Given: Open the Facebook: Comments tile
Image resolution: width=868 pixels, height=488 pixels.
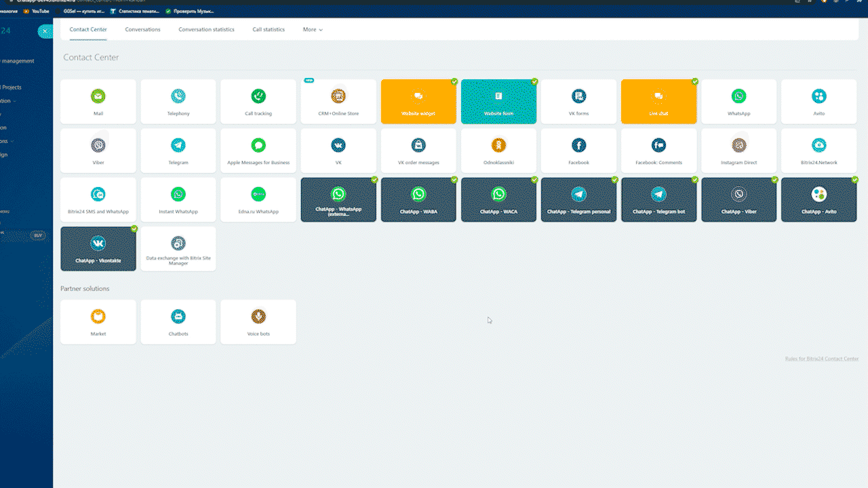Looking at the screenshot, I should tap(658, 150).
